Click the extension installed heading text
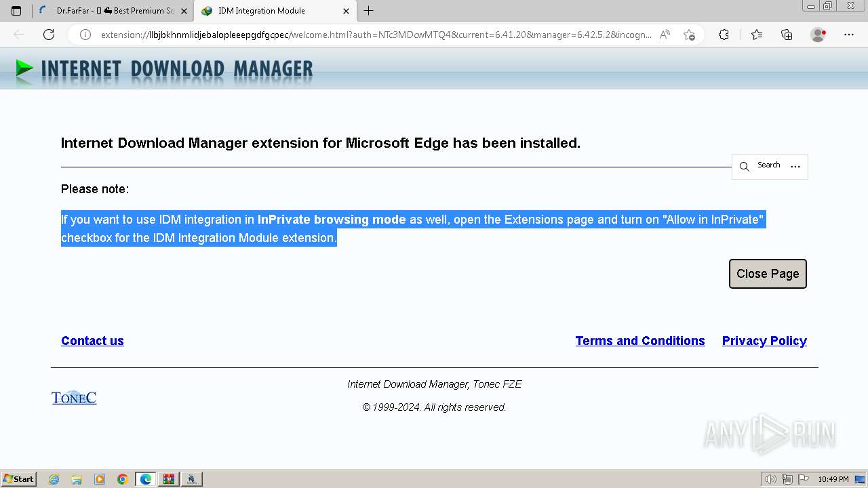The image size is (868, 488). [x=321, y=143]
